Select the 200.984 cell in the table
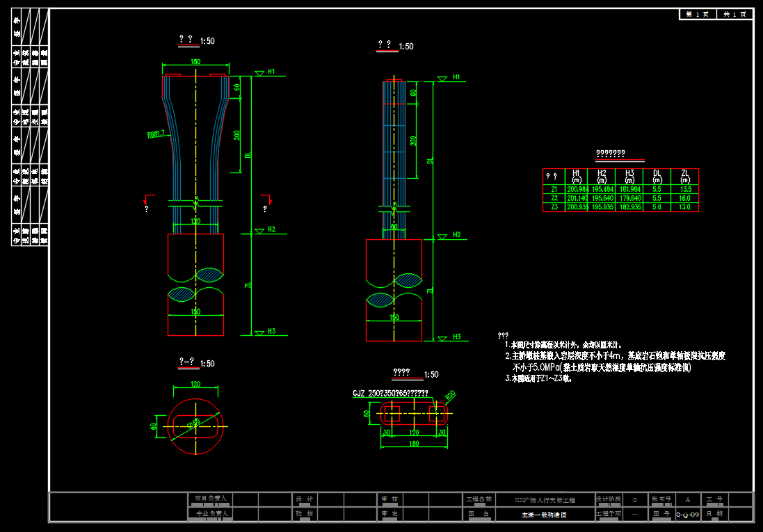 point(577,189)
